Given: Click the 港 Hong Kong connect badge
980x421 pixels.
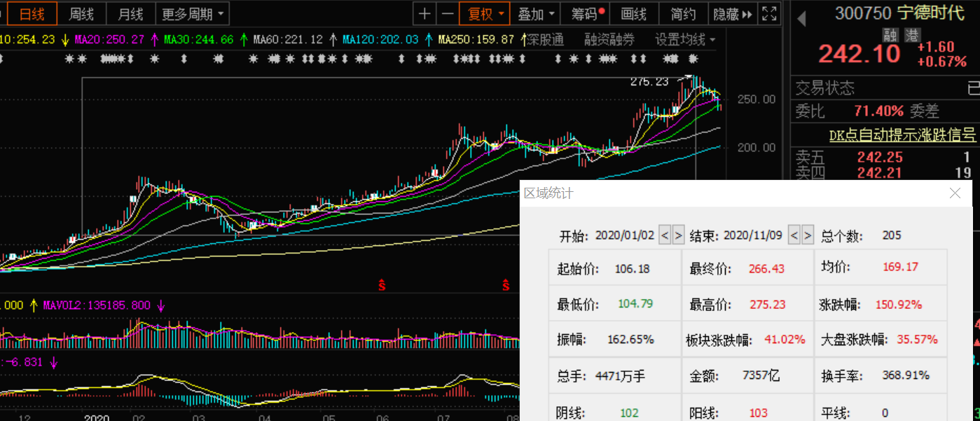Looking at the screenshot, I should 911,34.
